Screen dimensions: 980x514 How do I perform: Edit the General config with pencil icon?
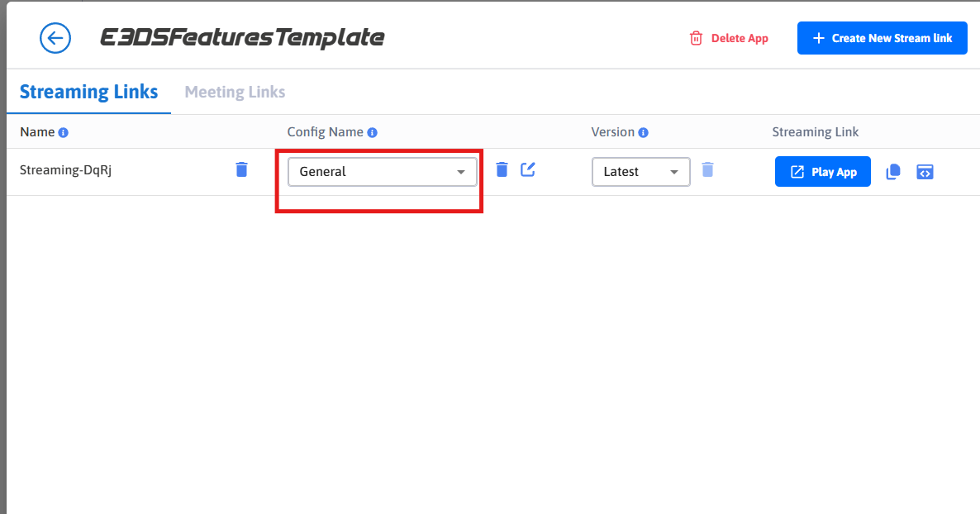(528, 169)
